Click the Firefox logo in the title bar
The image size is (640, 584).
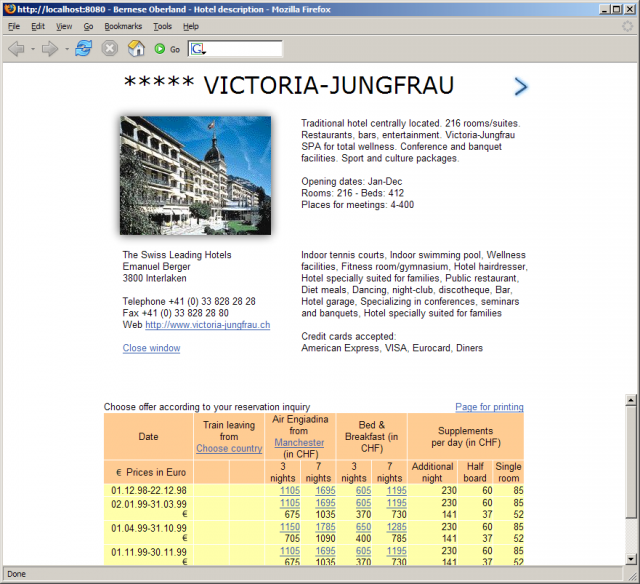10,9
